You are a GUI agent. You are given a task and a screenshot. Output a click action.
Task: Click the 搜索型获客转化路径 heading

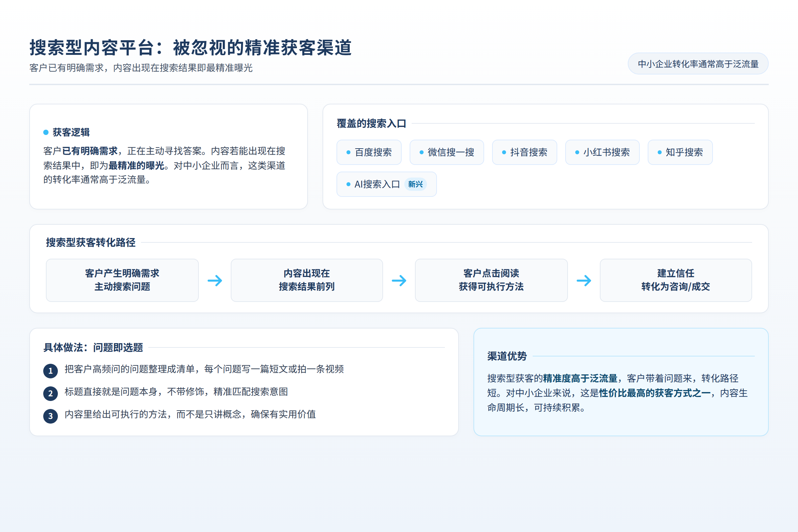(90, 243)
